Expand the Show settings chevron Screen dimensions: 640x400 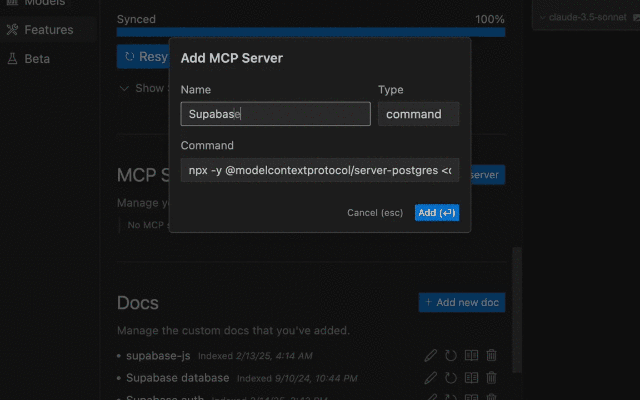(124, 88)
